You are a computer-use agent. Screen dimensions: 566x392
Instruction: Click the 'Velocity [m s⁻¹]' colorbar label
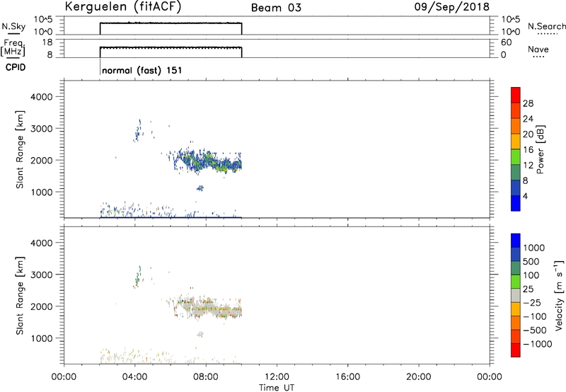tap(559, 295)
